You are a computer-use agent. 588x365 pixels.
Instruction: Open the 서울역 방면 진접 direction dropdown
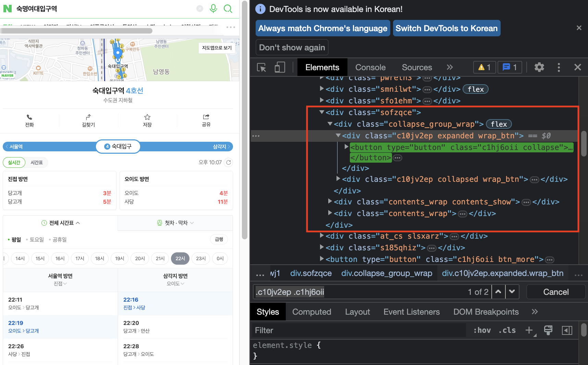pyautogui.click(x=60, y=284)
